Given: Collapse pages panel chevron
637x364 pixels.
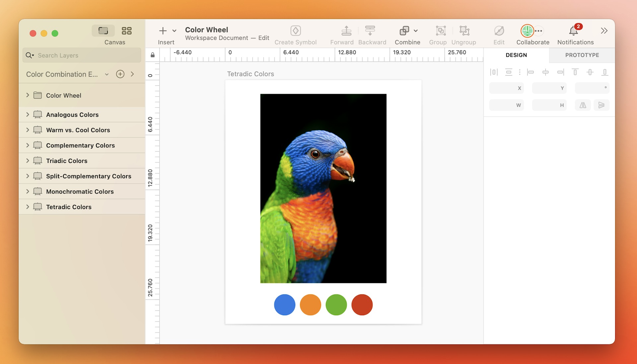Looking at the screenshot, I should [132, 74].
